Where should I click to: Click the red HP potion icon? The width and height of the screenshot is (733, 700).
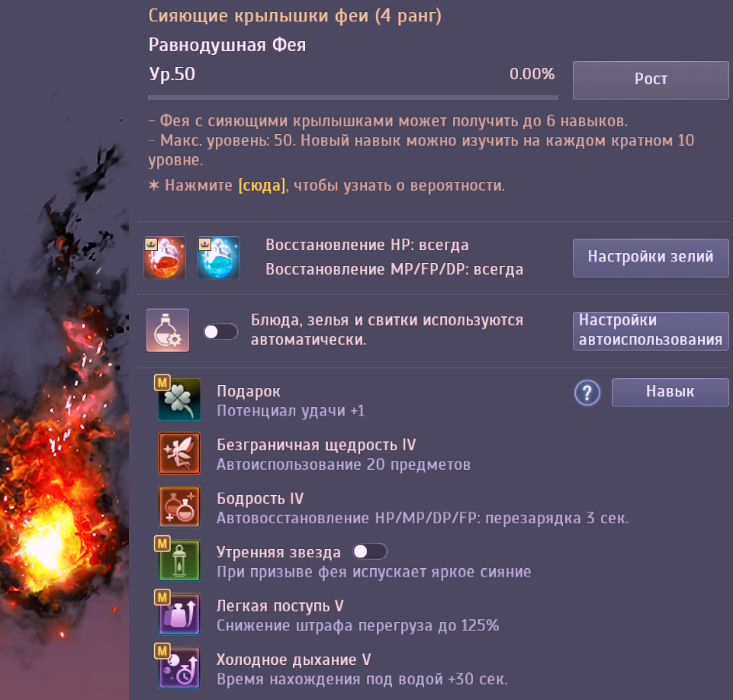165,258
